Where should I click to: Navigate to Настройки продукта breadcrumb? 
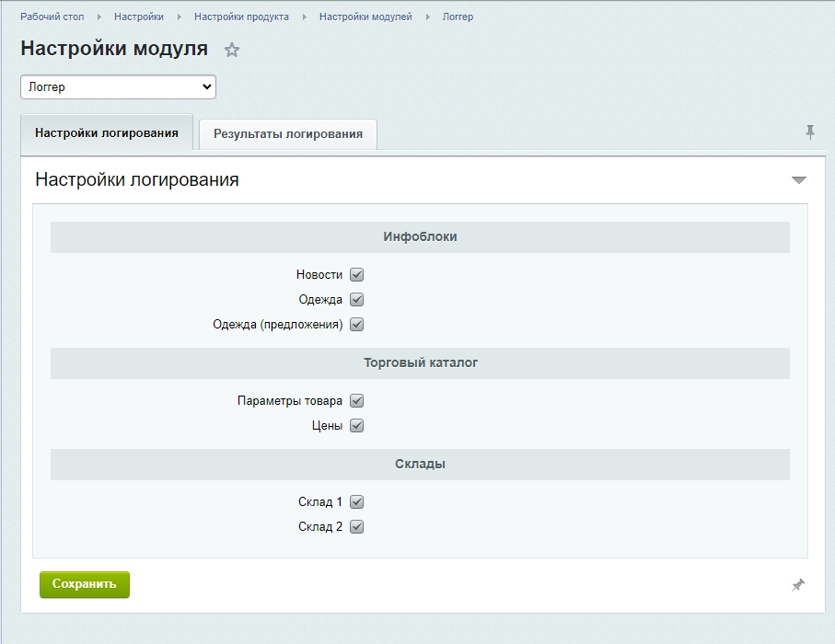[241, 17]
